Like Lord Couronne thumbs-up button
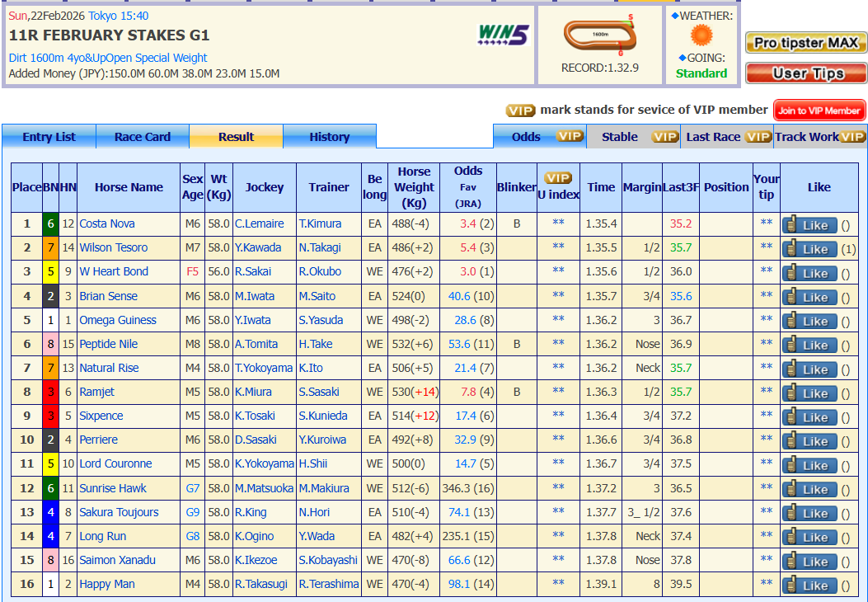This screenshot has width=868, height=602. click(809, 465)
